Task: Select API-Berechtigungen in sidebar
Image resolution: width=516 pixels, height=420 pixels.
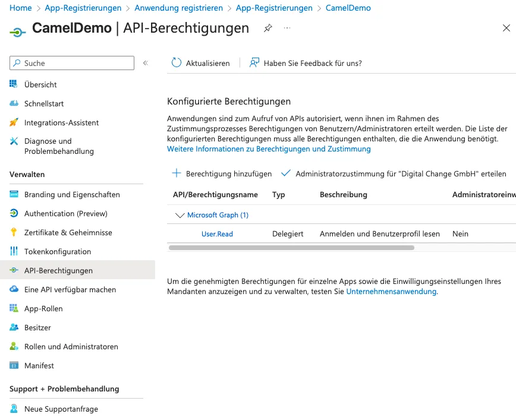Action: coord(77,270)
